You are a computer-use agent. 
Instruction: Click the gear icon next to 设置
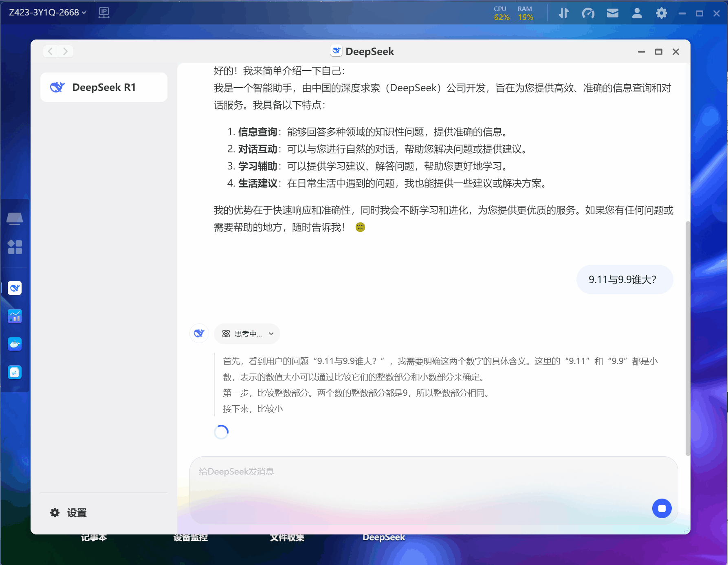coord(55,513)
